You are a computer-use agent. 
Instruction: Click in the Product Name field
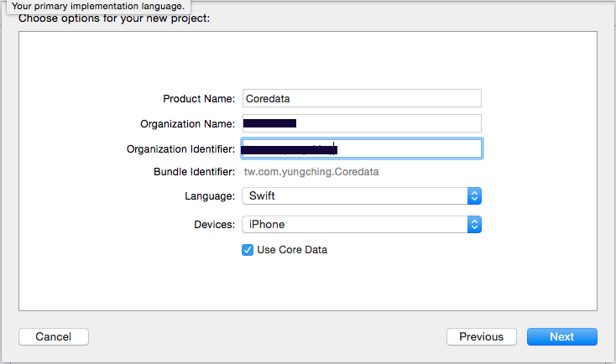click(362, 98)
